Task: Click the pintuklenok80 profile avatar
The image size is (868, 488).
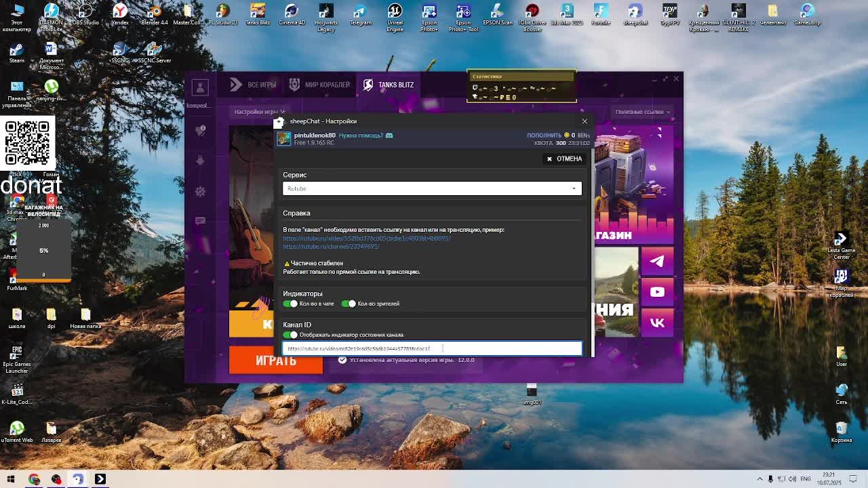Action: 283,138
